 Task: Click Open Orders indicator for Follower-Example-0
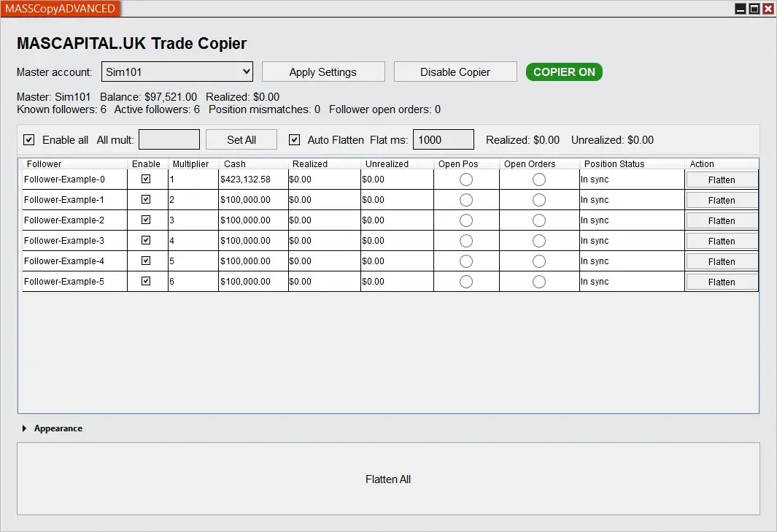pyautogui.click(x=539, y=180)
